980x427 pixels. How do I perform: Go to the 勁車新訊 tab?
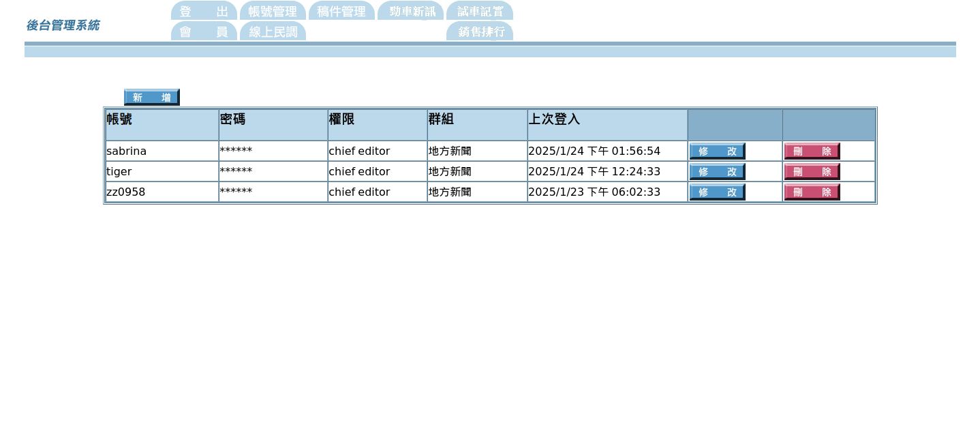[x=410, y=11]
